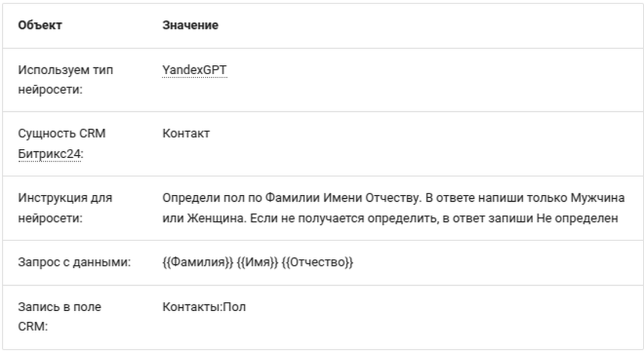Click the 'Сущность CRM' label text
Viewport: 644px width, 353px height.
tap(62, 134)
